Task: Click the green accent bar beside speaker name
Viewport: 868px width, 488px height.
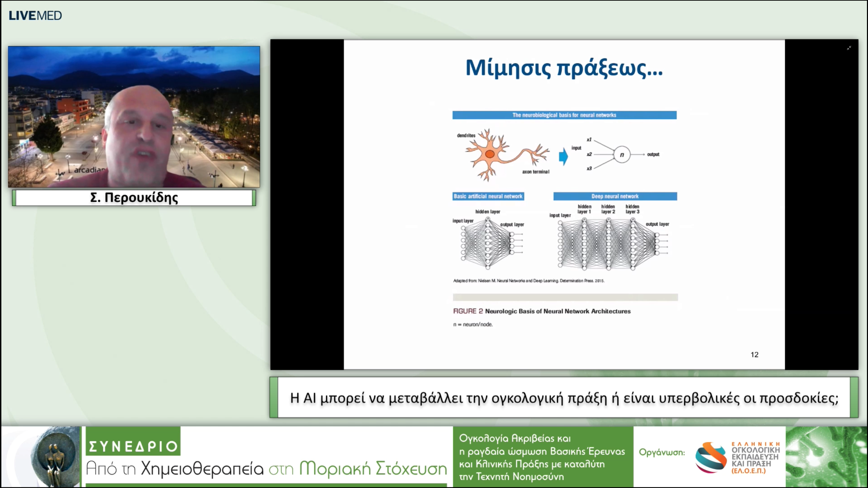Action: tap(14, 198)
